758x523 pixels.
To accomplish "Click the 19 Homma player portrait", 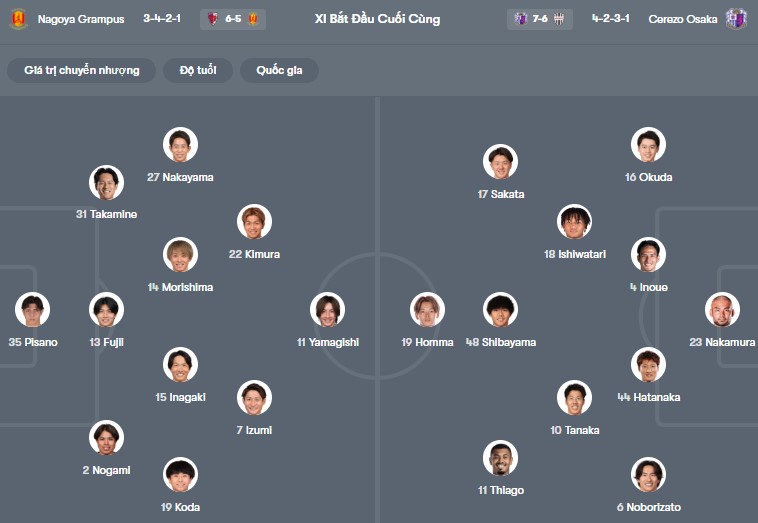I will tap(427, 310).
